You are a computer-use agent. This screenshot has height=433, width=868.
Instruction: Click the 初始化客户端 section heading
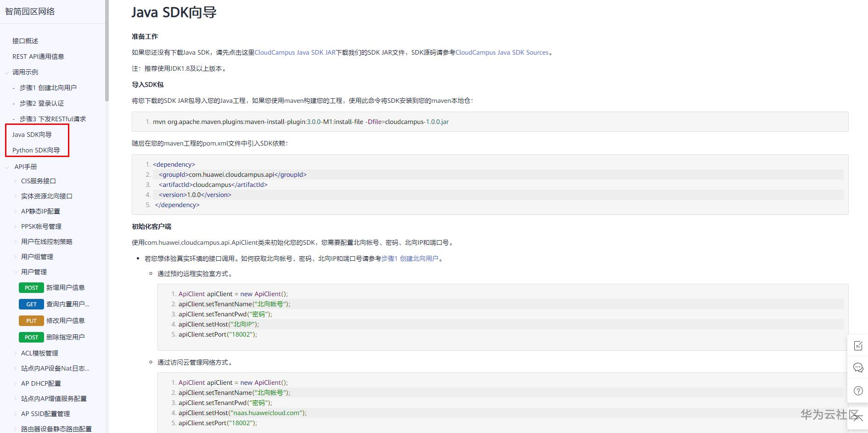click(x=151, y=226)
